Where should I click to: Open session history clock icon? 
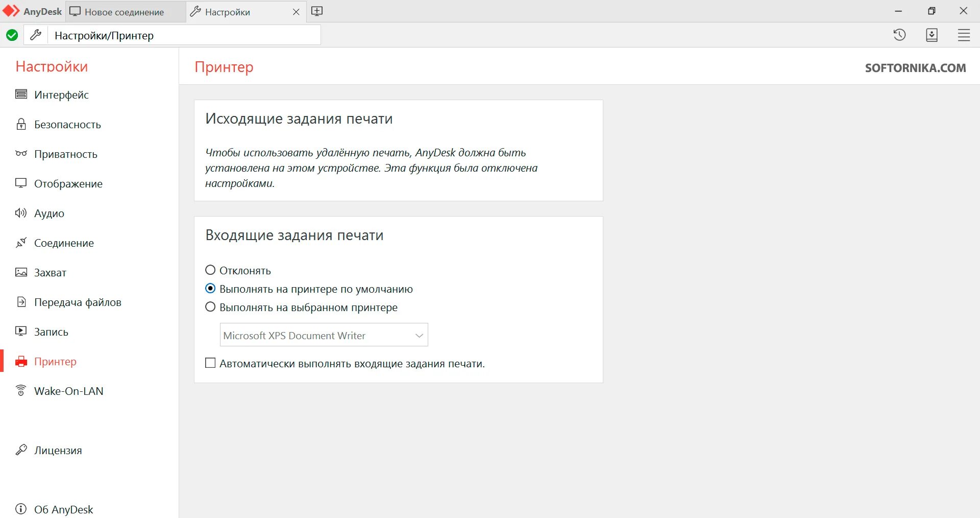point(899,35)
